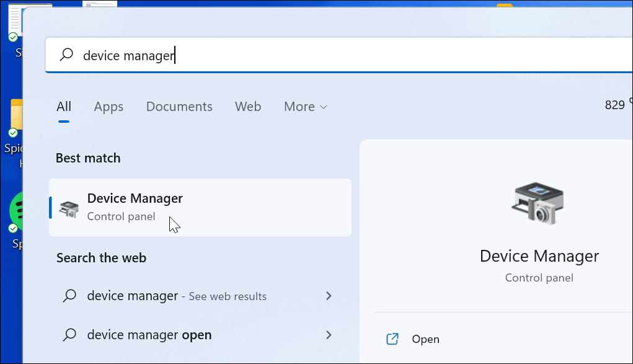Click the magnifier icon beside 'device manager open'
The height and width of the screenshot is (364, 633).
tap(69, 334)
